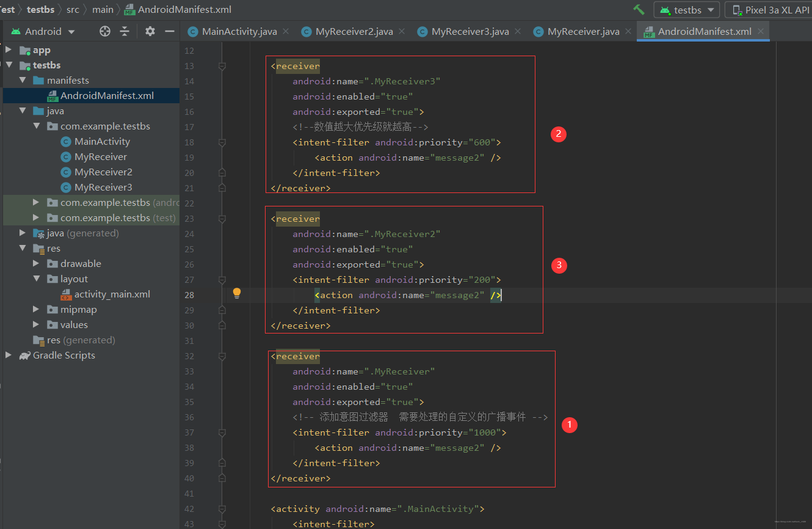Click the testbs module folder icon
Viewport: 812px width, 529px height.
[x=24, y=65]
